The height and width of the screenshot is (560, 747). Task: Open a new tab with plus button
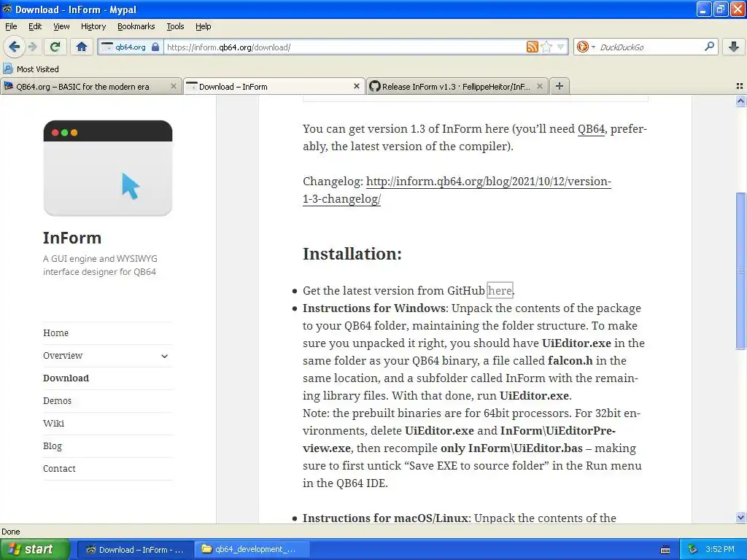560,86
